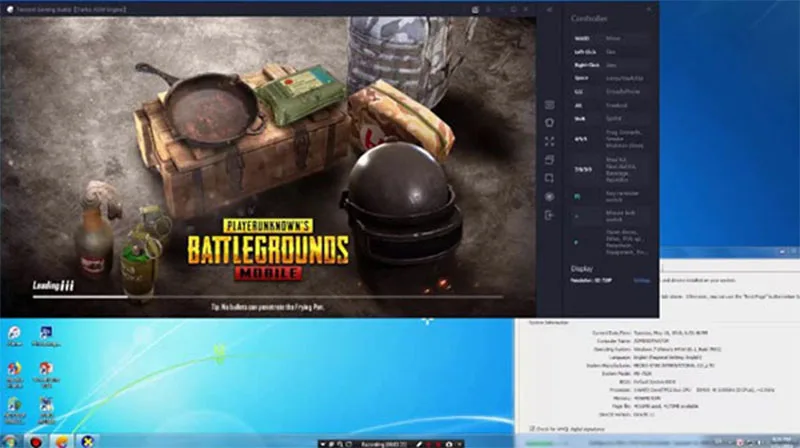This screenshot has height=448, width=800.
Task: Minimize the DirectX Diagnostic window
Action: click(x=782, y=252)
